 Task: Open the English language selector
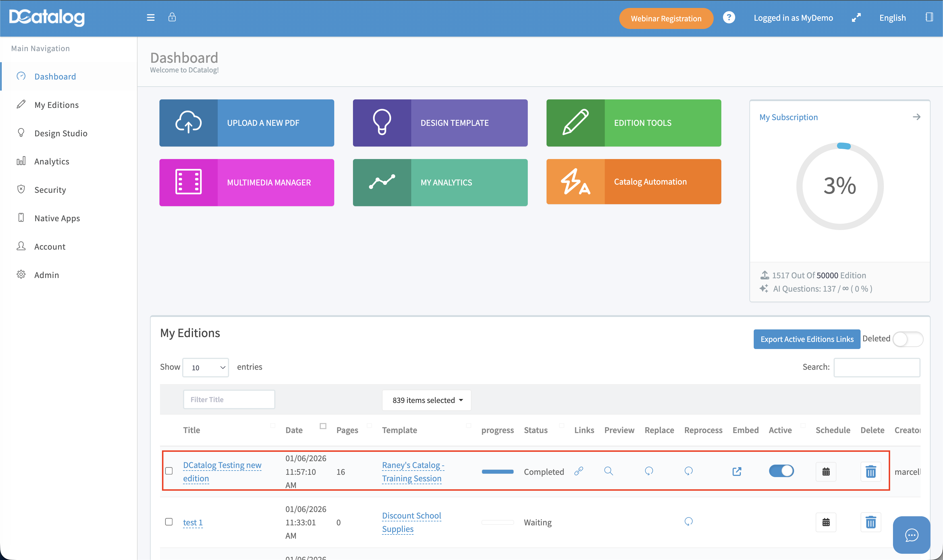pos(892,18)
